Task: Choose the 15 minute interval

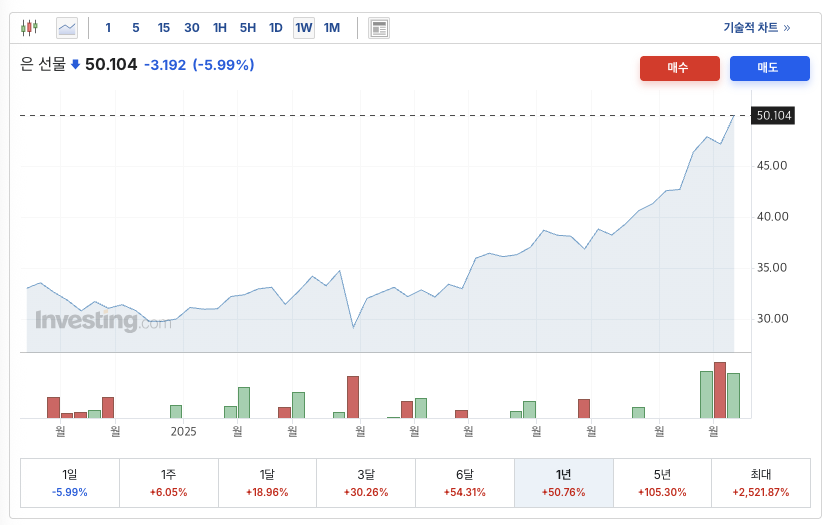Action: tap(164, 28)
